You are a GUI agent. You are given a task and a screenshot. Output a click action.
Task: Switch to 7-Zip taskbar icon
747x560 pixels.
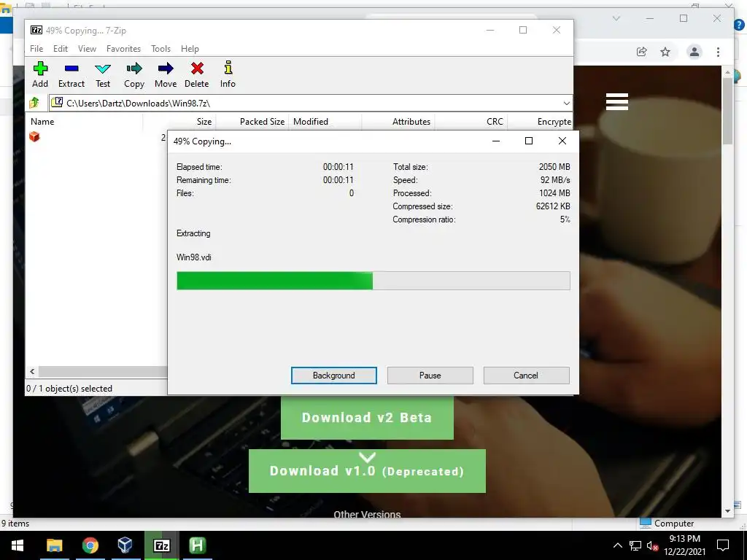[161, 545]
